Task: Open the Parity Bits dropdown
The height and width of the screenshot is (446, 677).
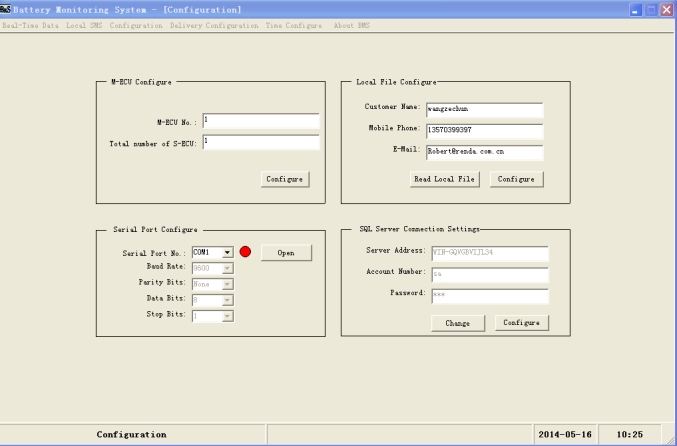Action: pos(228,284)
